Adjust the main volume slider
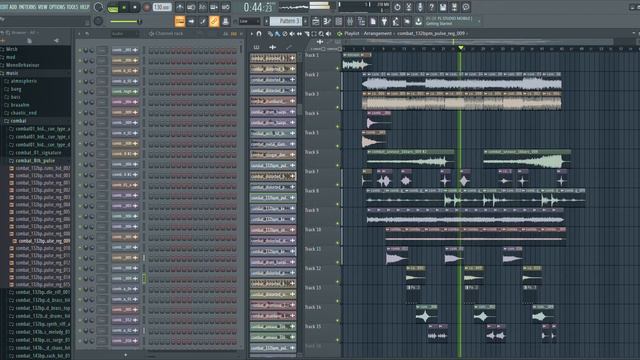Image resolution: width=640 pixels, height=360 pixels. (x=124, y=21)
